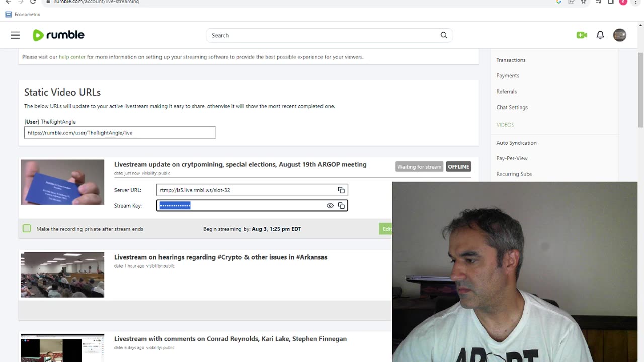Open Transactions in the sidebar
644x362 pixels.
511,60
